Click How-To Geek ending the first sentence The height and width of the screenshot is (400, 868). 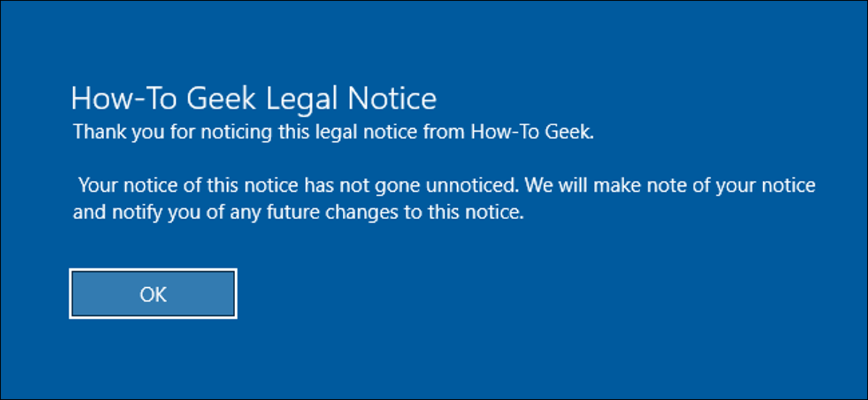(x=531, y=132)
